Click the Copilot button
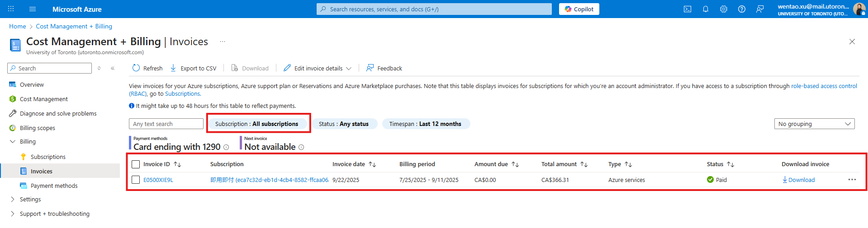This screenshot has height=228, width=868. pyautogui.click(x=579, y=9)
